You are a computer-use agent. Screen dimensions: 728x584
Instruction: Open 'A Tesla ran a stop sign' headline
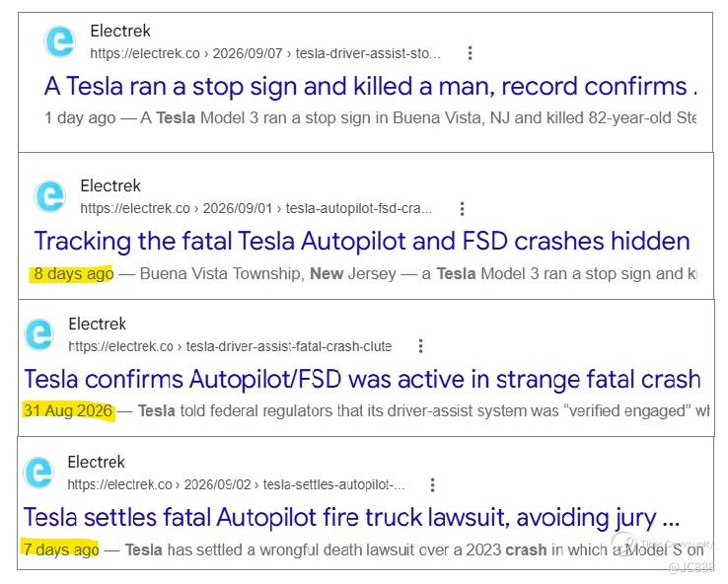[x=371, y=87]
